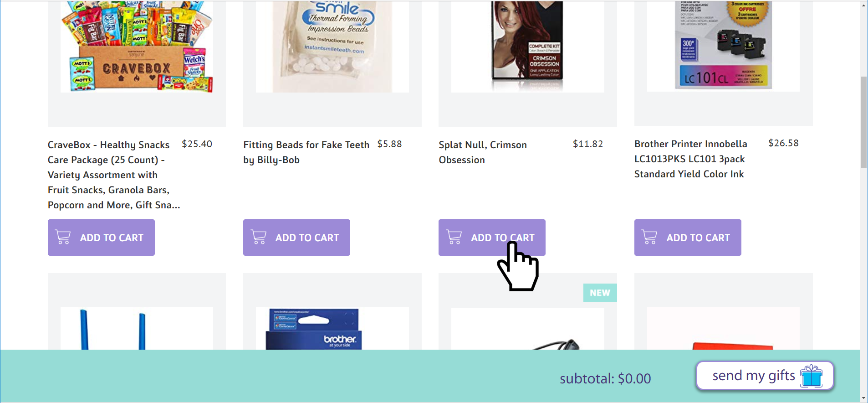
Task: Click the vertical scrollbar thumb
Action: (863, 122)
